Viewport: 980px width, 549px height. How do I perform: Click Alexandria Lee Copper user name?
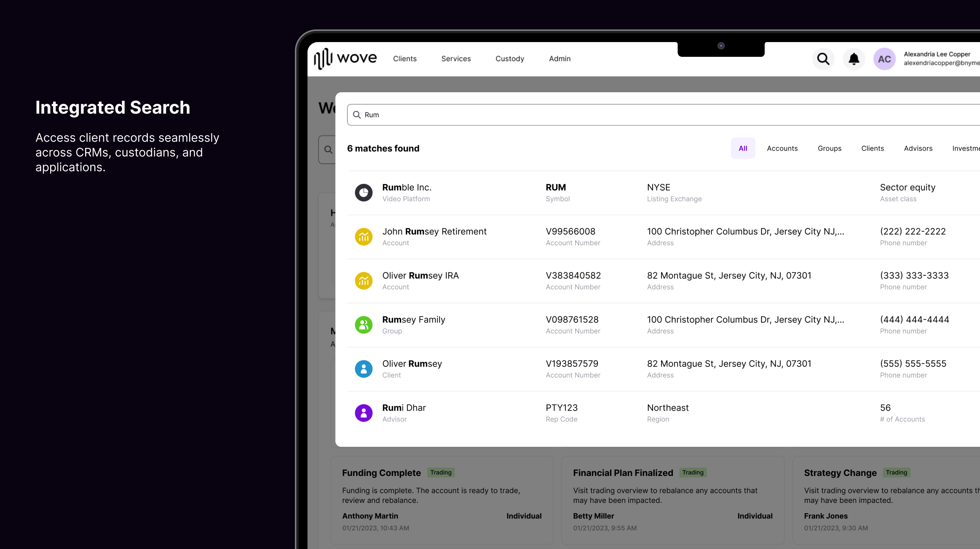pos(936,55)
